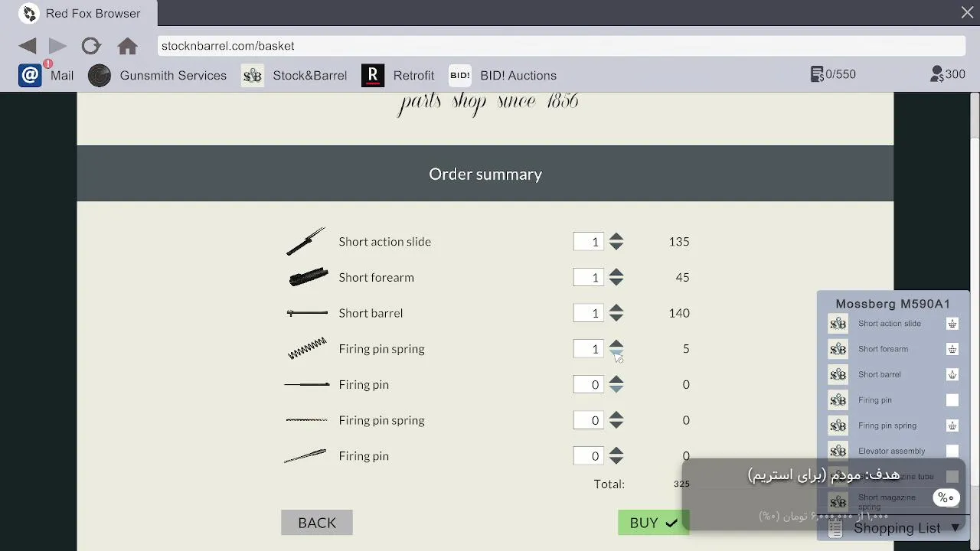Decrease Short action slide quantity with down arrow
The image size is (980, 551).
point(616,246)
